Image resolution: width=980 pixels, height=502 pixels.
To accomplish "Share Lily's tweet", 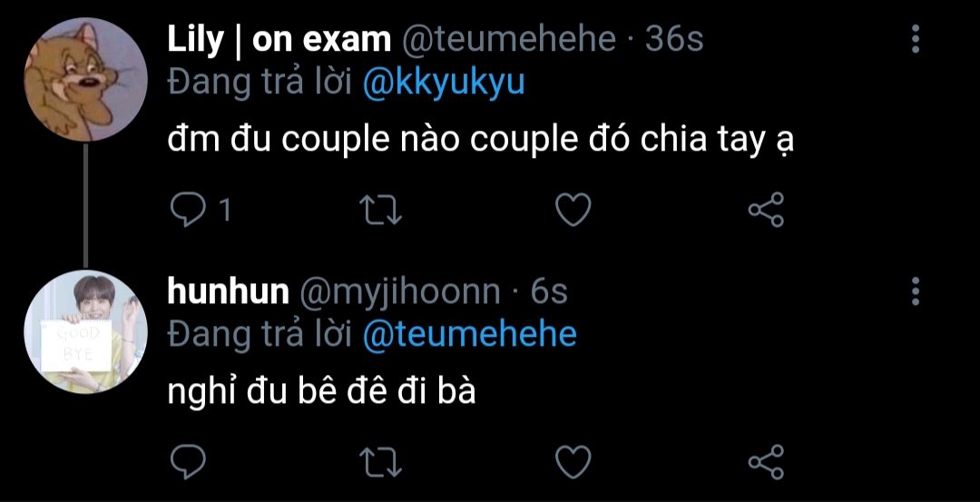I will [766, 210].
